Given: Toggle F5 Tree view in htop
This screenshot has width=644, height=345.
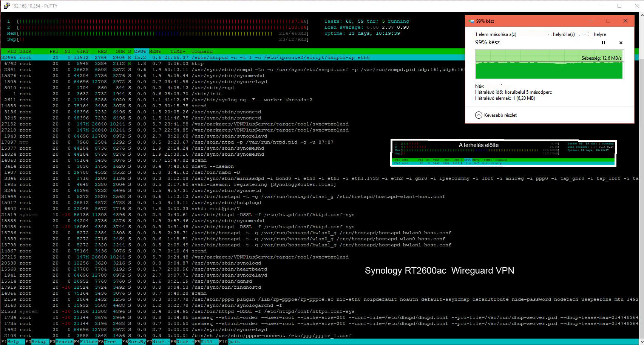Looking at the screenshot, I should 110,342.
